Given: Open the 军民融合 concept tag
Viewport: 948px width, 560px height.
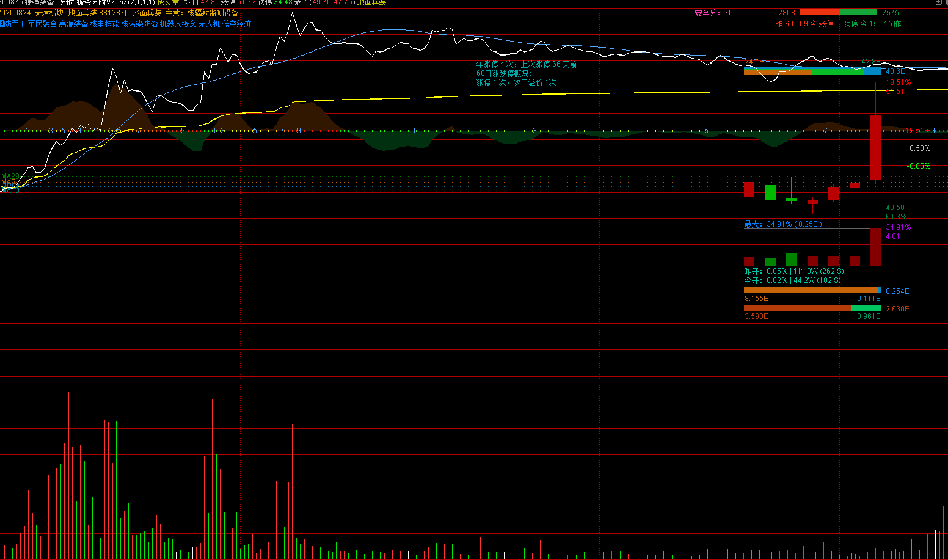Looking at the screenshot, I should point(42,24).
